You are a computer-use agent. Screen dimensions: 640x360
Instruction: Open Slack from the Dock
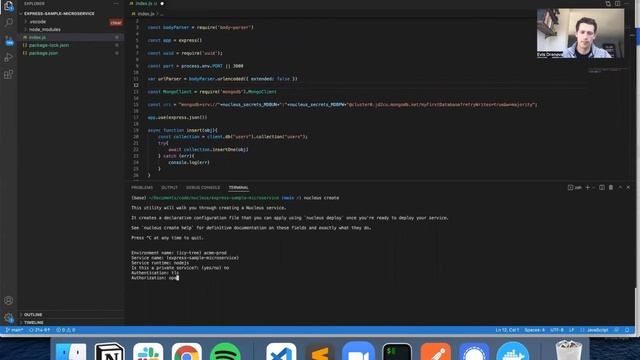(x=148, y=352)
